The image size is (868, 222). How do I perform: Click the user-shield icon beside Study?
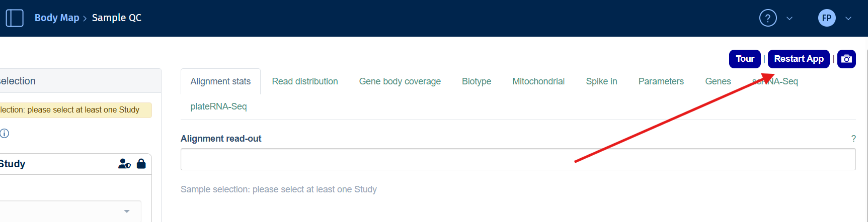click(x=124, y=164)
